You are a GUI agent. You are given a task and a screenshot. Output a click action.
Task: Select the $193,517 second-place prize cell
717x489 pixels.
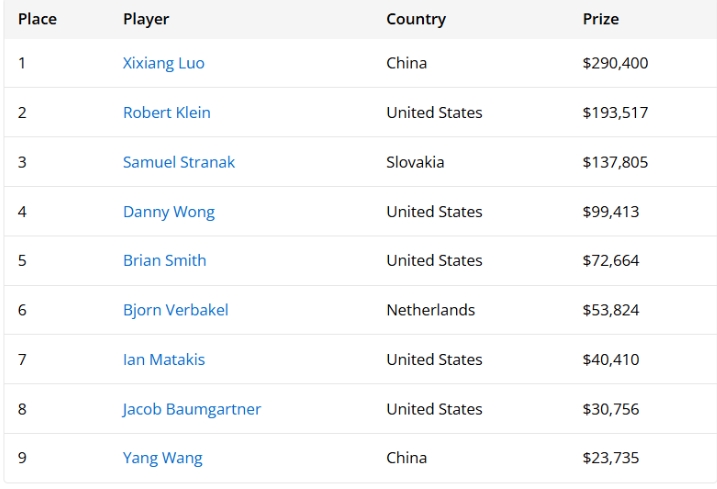coord(615,112)
